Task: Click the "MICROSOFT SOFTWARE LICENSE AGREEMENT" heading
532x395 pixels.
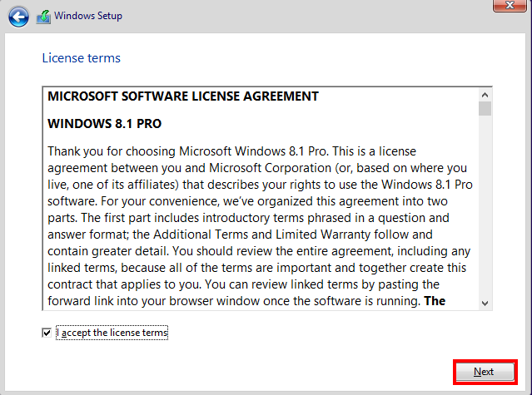Action: [x=183, y=96]
